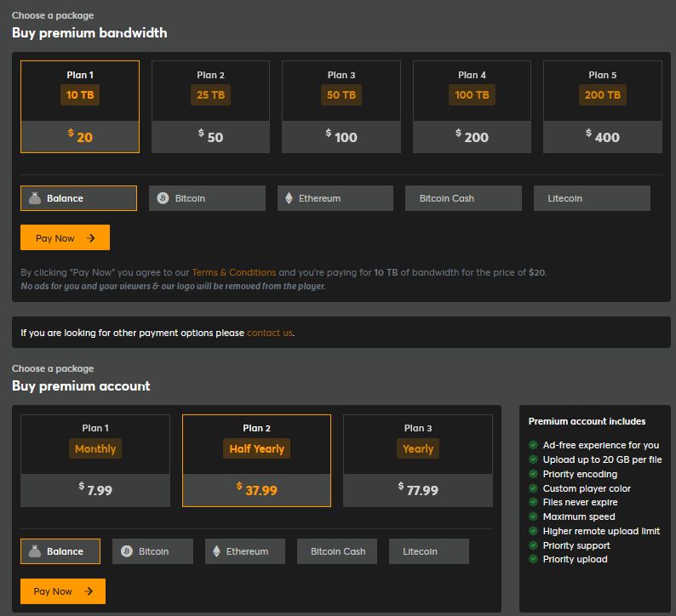
Task: Choose Litecoin for premium account payment
Action: pyautogui.click(x=428, y=551)
